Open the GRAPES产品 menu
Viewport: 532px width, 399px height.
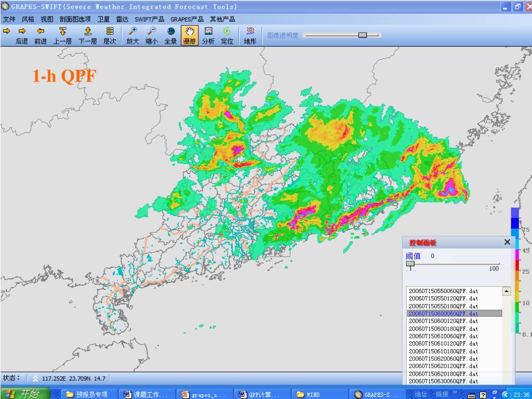tap(187, 19)
